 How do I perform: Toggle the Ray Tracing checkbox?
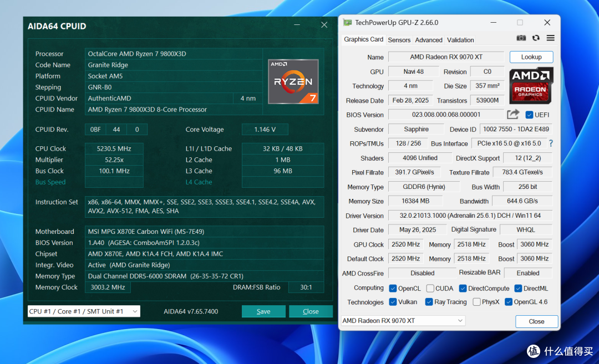tap(429, 302)
